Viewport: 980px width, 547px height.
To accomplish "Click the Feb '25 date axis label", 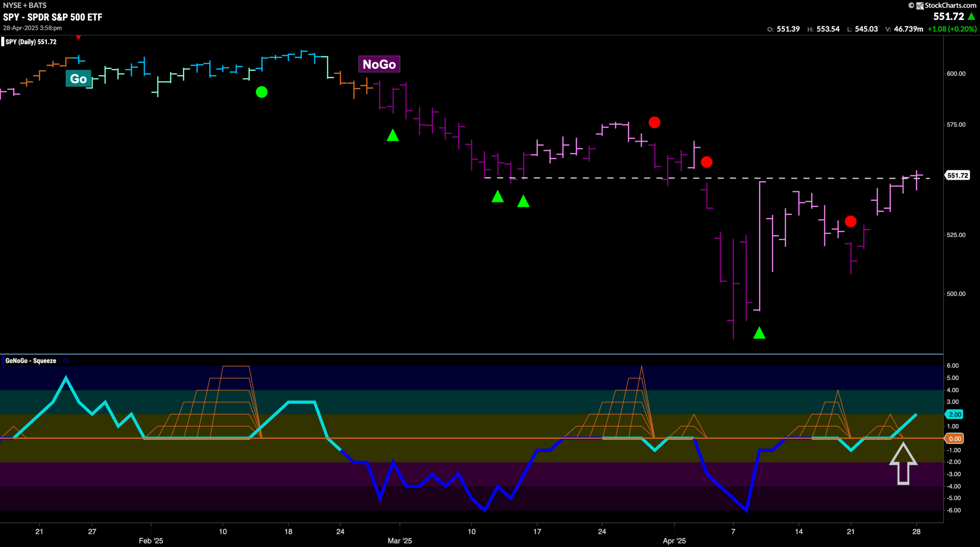I will pos(151,541).
